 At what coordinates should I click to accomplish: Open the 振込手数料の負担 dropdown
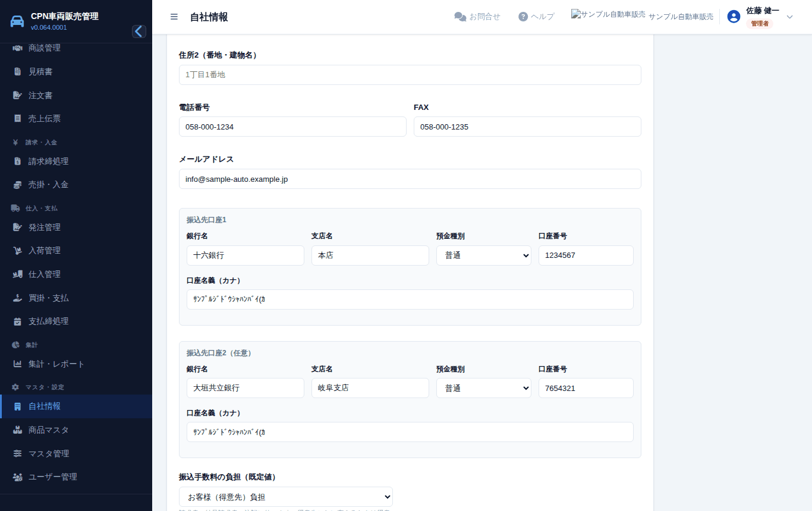(x=286, y=497)
